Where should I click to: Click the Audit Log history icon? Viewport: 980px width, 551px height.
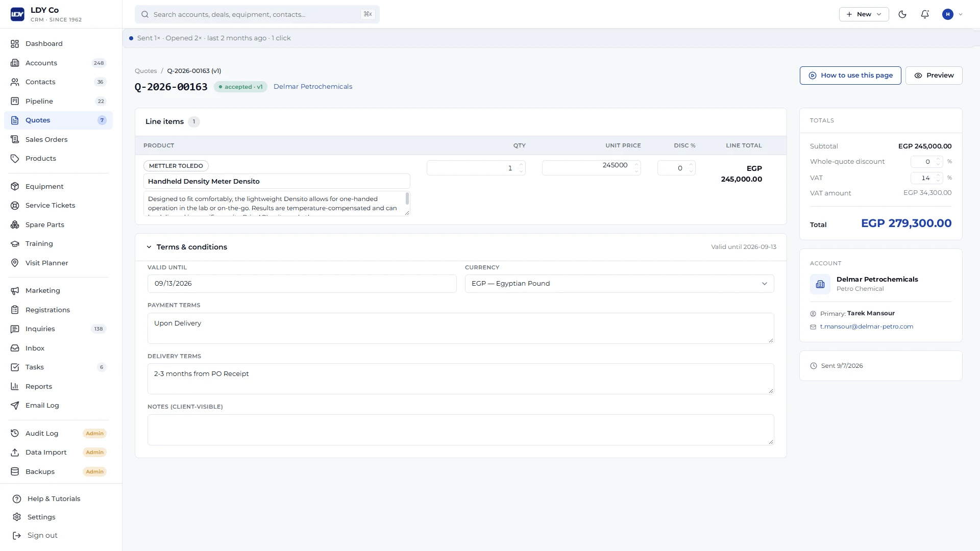(15, 434)
